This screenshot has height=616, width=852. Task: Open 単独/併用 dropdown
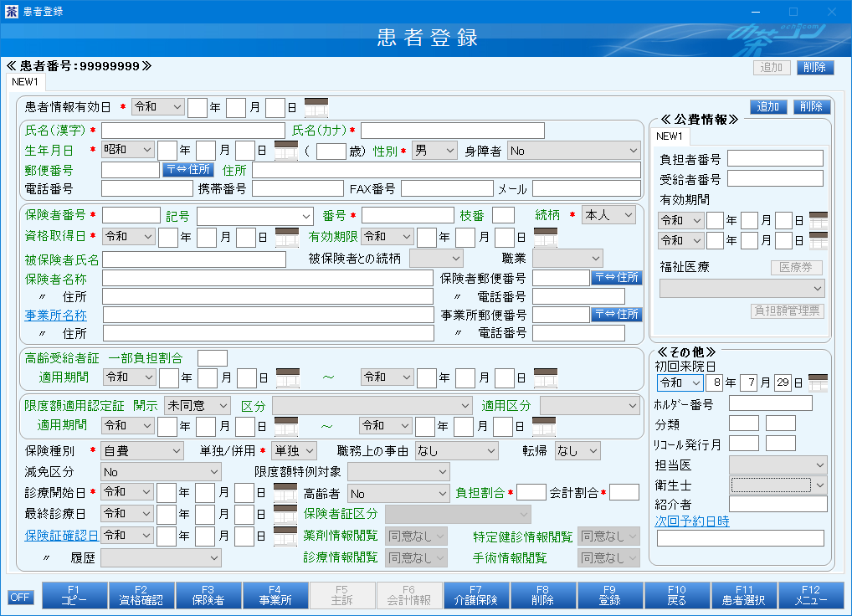tap(294, 451)
